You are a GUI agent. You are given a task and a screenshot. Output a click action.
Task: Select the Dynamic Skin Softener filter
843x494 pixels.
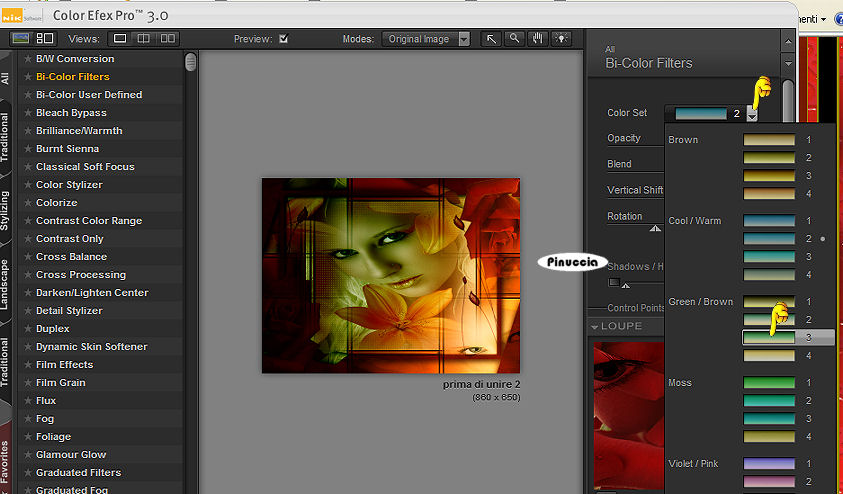click(91, 347)
